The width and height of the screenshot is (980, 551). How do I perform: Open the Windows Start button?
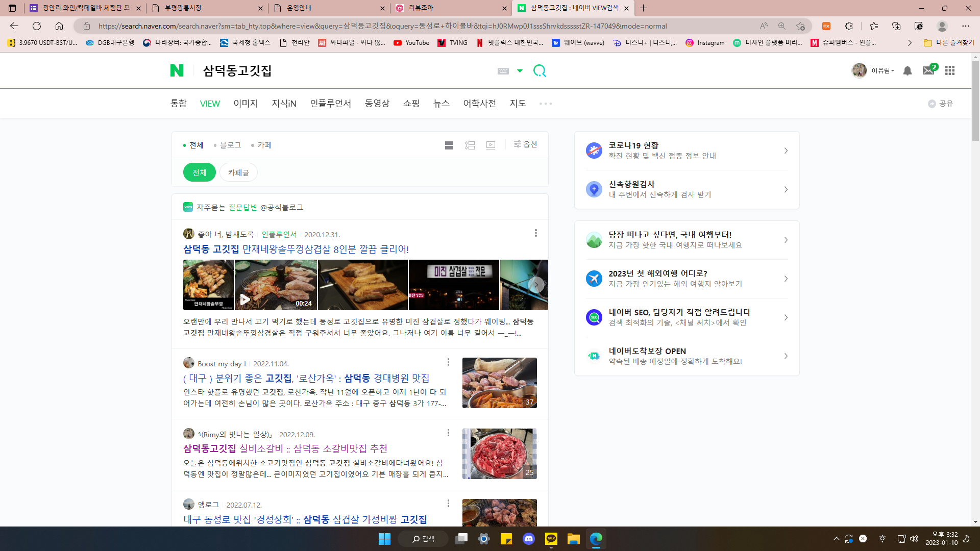(384, 539)
